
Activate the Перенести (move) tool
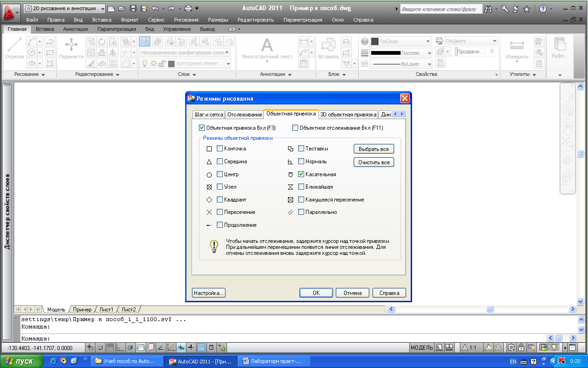(x=71, y=48)
